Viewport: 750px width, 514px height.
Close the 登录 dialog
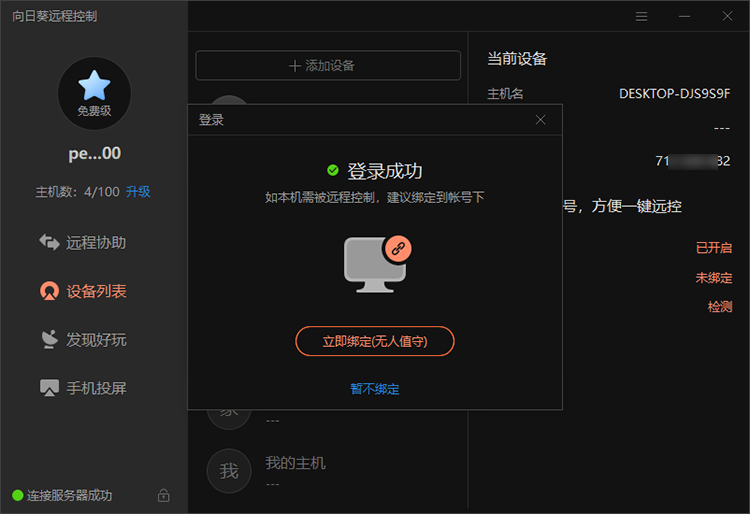(x=540, y=120)
